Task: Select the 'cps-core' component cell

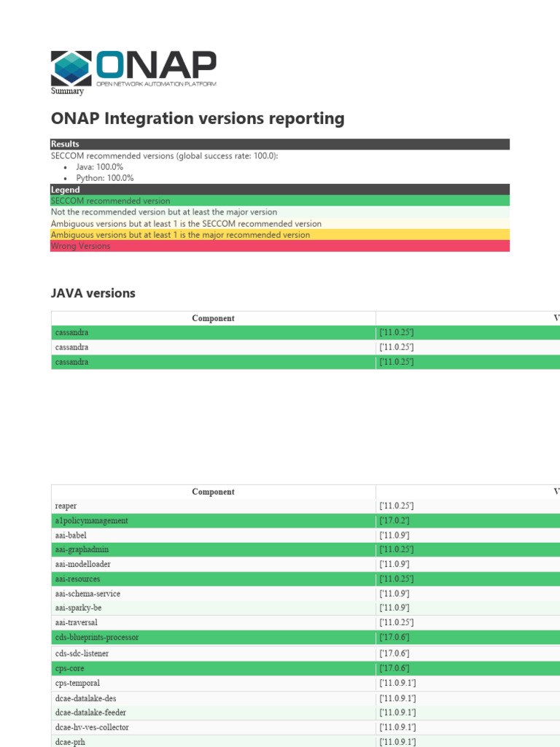Action: coord(214,668)
